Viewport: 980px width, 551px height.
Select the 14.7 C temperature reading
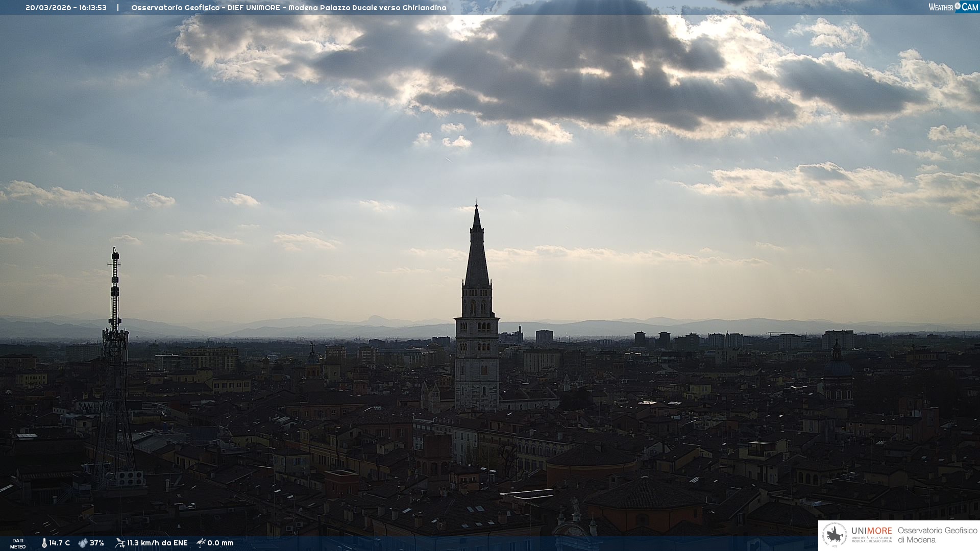(60, 543)
